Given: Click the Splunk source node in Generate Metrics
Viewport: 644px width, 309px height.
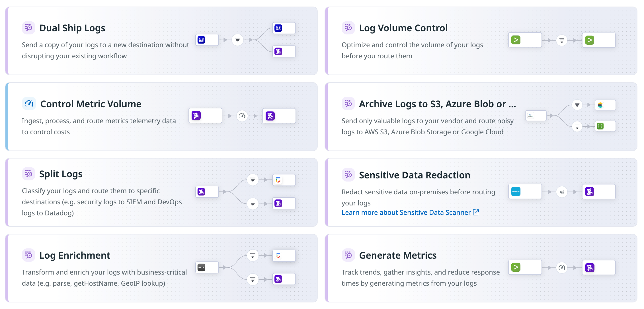Looking at the screenshot, I should 525,267.
